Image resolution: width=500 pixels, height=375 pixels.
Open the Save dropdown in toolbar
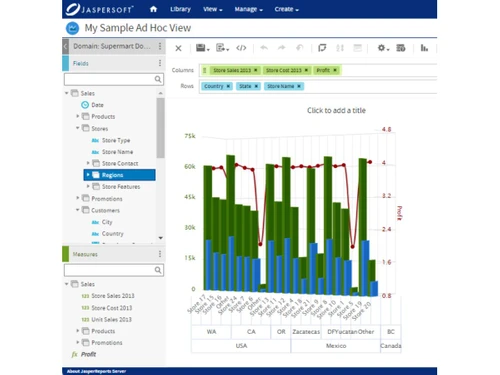point(203,48)
